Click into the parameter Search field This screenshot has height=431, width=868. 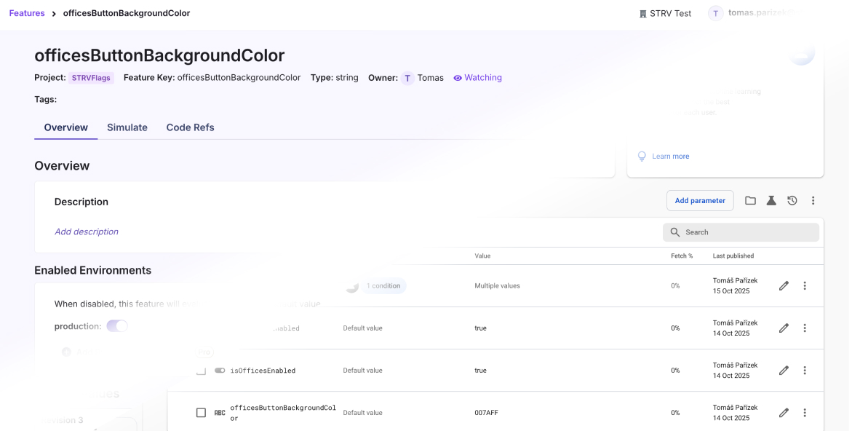(x=741, y=232)
